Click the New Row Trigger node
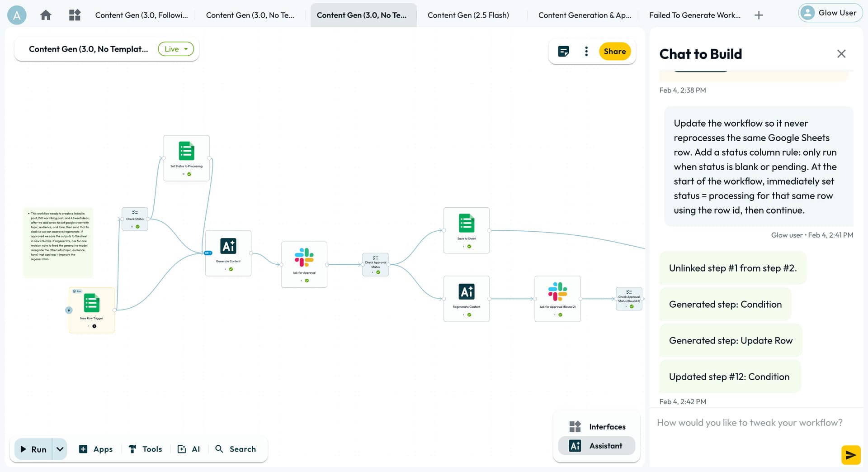Viewport: 868px width, 472px height. [x=92, y=310]
